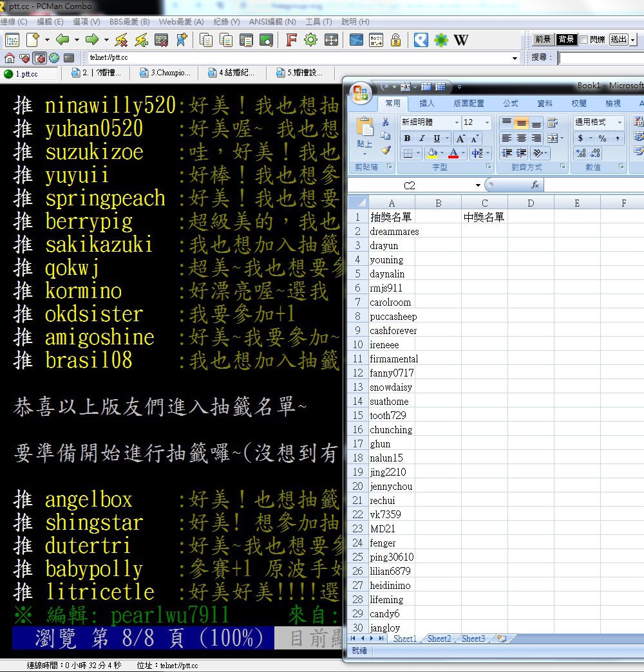
Task: Click the percent style button
Action: 602,138
